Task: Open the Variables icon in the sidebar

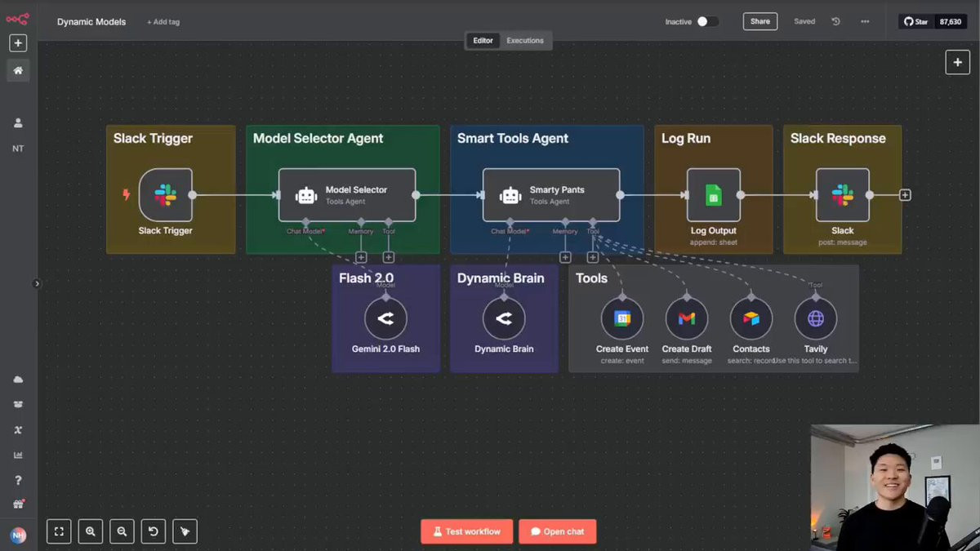Action: [18, 430]
